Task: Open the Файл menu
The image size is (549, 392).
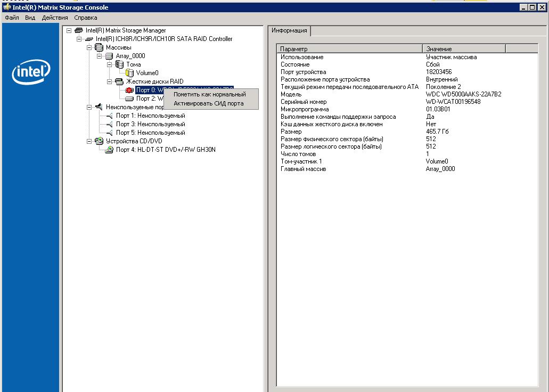Action: [12, 18]
